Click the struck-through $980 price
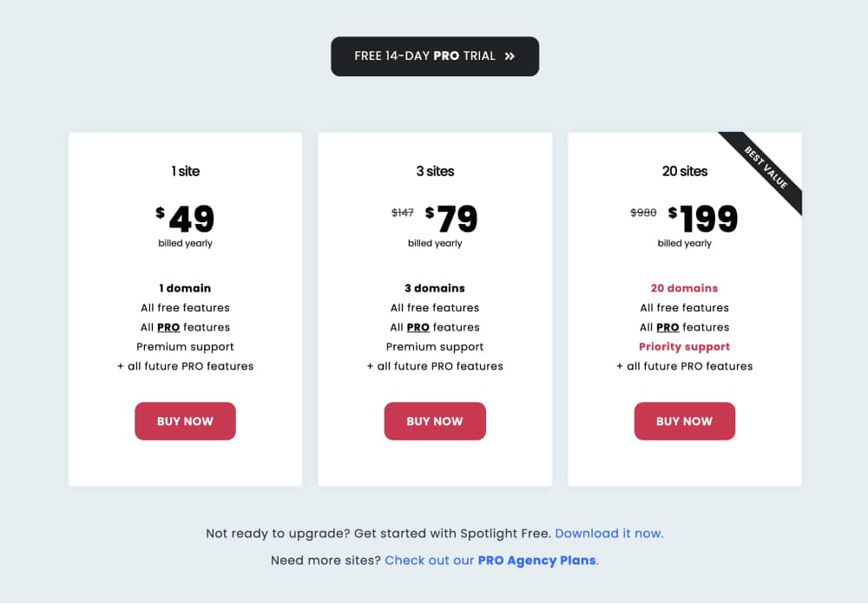The image size is (868, 604). tap(643, 213)
